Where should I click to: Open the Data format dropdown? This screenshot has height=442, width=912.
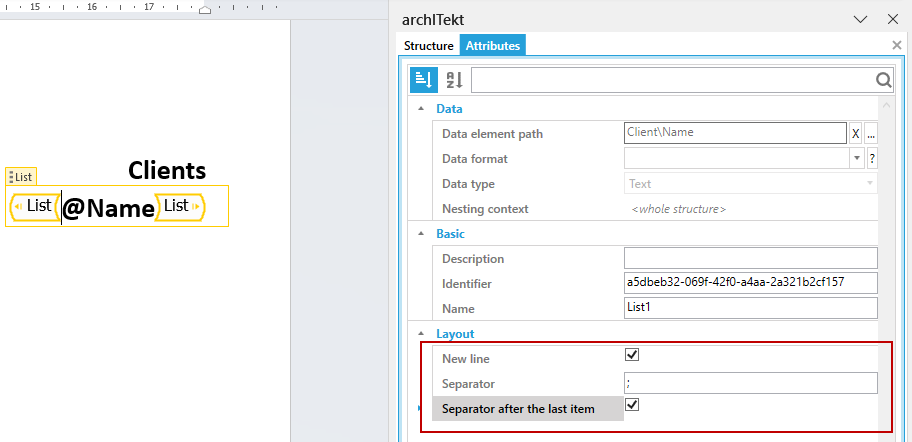pos(856,158)
